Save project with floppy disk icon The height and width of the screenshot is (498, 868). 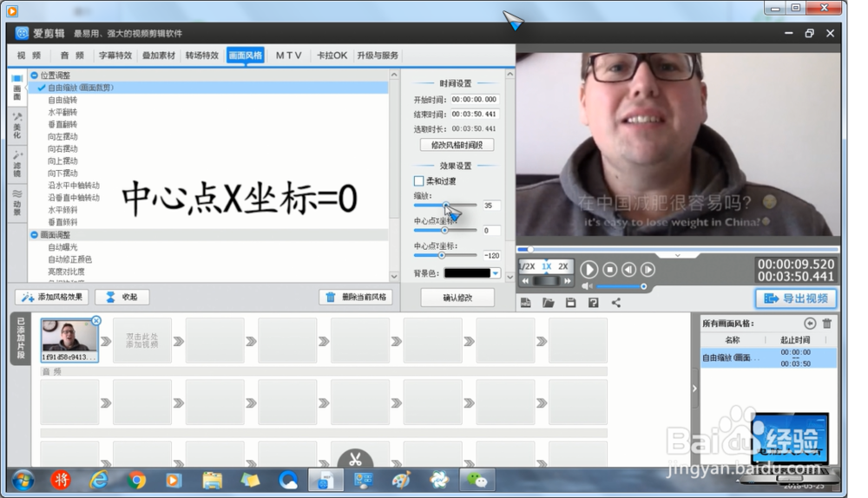[x=571, y=303]
